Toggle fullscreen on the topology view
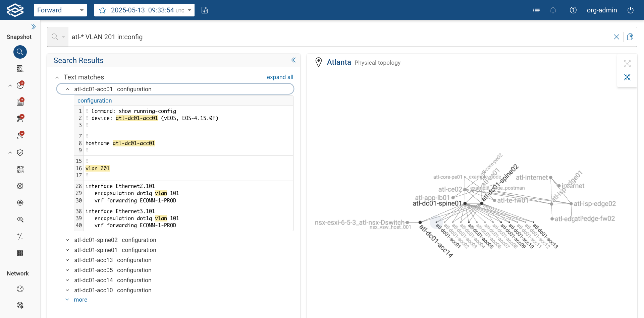Screen dimensions: 644x318 (628, 63)
